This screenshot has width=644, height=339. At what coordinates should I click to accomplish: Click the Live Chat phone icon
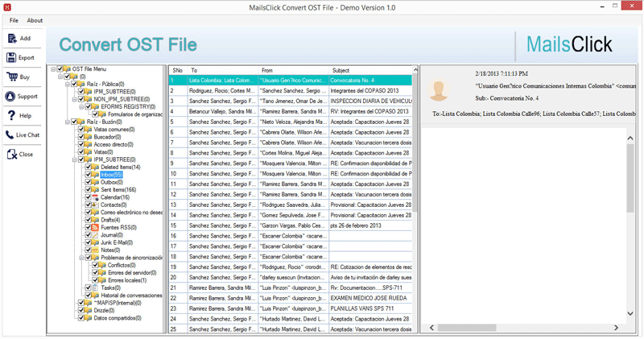tap(10, 134)
